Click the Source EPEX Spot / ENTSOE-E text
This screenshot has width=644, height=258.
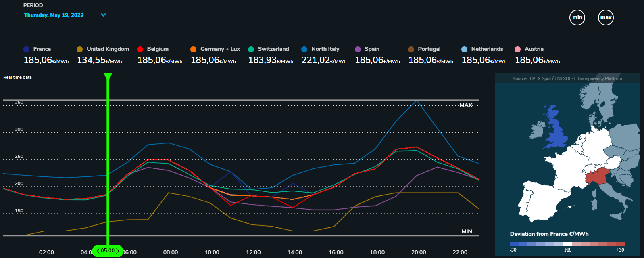click(x=567, y=78)
